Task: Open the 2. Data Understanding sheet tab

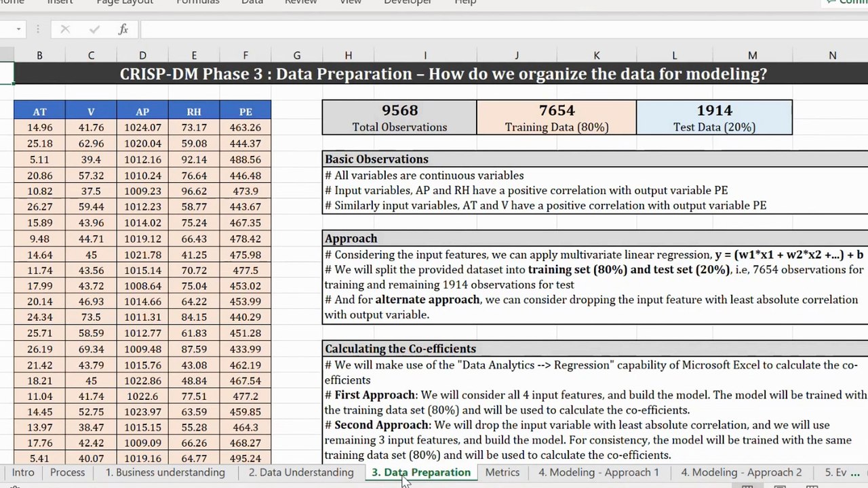Action: point(301,472)
